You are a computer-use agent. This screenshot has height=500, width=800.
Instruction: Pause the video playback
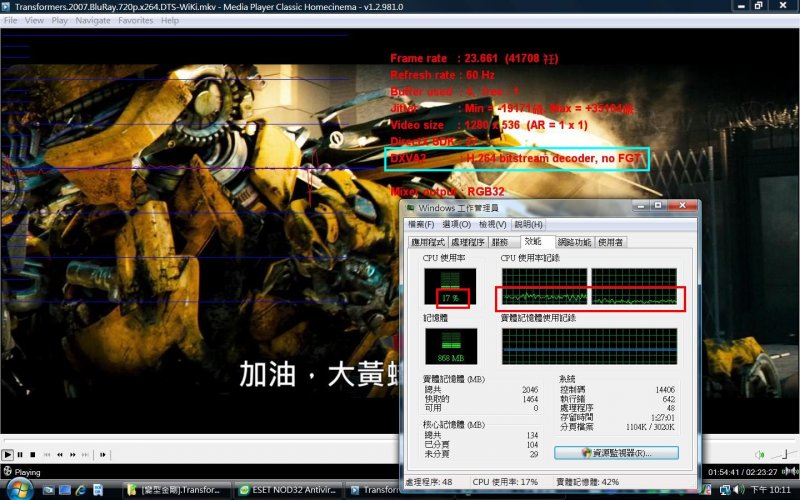20,454
